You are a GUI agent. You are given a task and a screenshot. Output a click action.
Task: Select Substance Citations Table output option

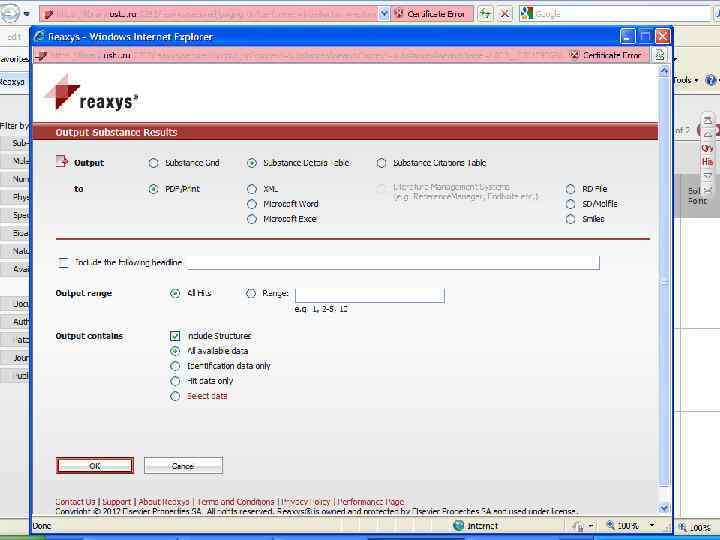382,163
